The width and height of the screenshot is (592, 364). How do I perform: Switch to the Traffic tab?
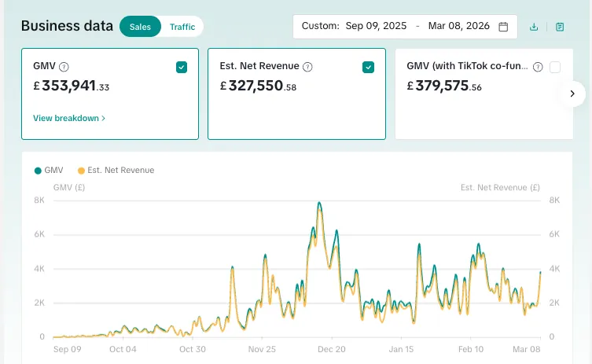point(182,27)
